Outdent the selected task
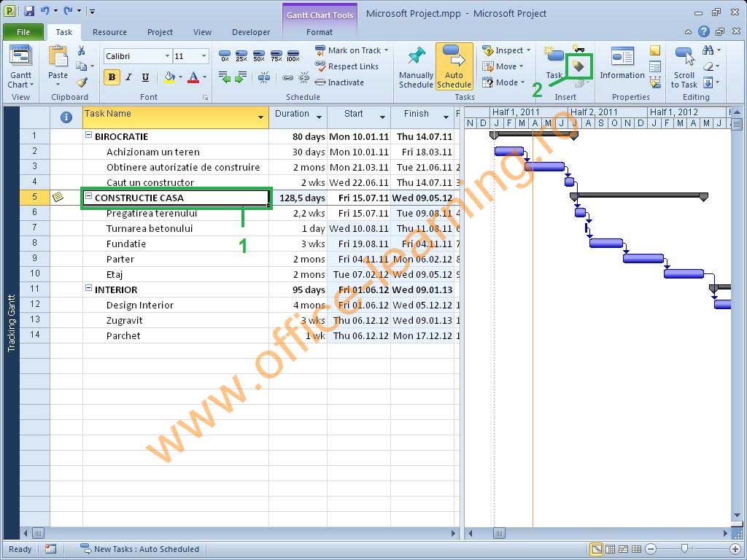The height and width of the screenshot is (560, 747). 225,77
